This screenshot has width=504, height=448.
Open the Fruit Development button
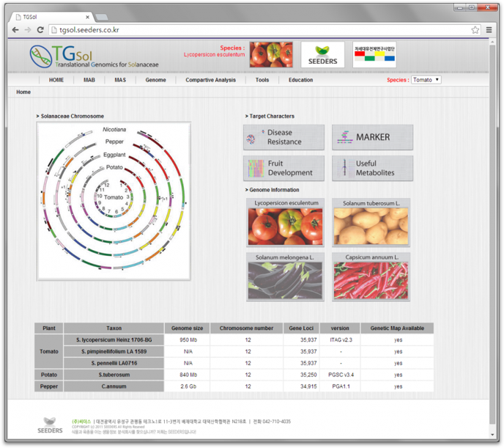283,168
